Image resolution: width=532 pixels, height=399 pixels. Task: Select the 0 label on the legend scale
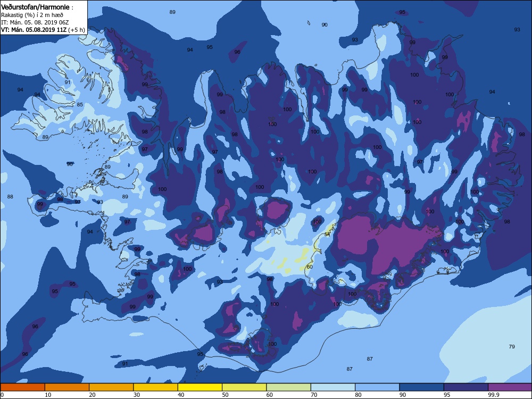[x=2, y=395]
